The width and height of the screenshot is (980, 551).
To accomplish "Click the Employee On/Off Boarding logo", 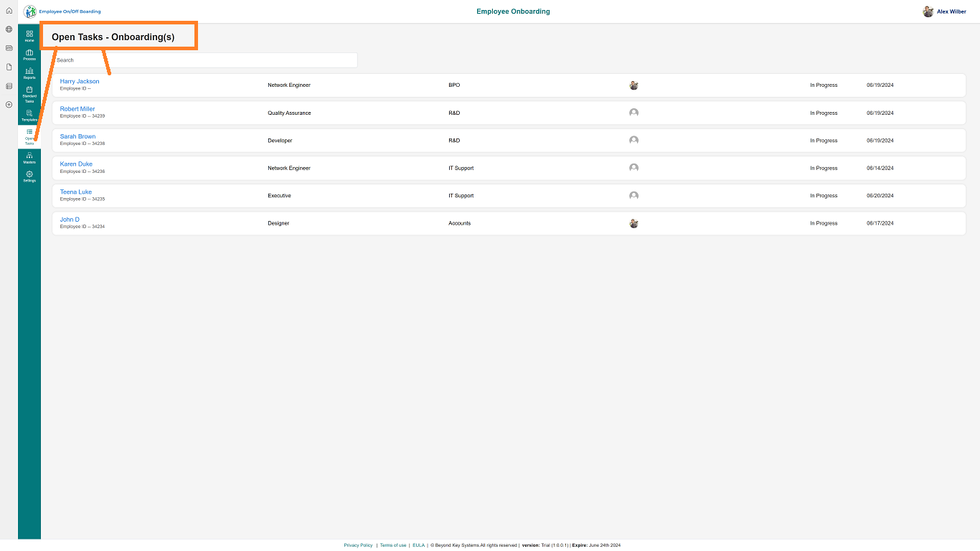I will (x=62, y=11).
